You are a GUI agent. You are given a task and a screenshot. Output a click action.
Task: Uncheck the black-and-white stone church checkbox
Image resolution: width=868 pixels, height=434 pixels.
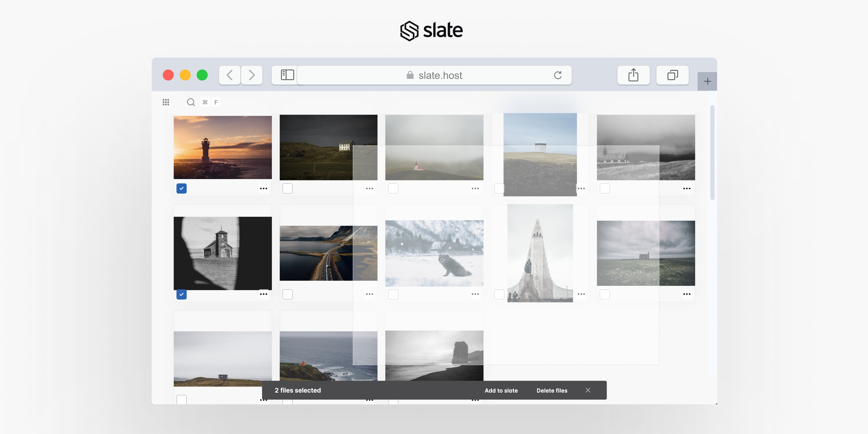[182, 294]
